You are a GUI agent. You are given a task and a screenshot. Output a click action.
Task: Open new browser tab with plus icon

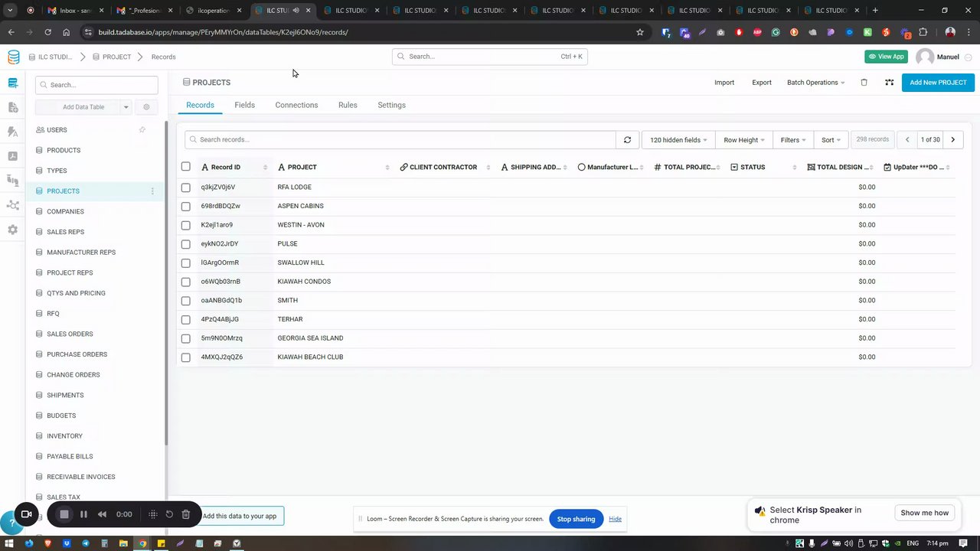click(x=875, y=11)
